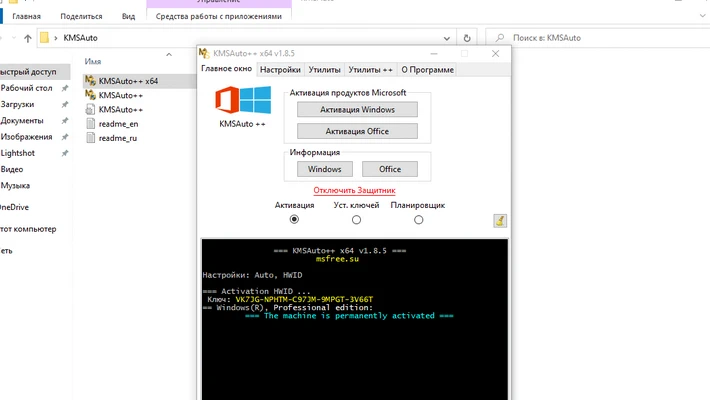This screenshot has width=710, height=400.
Task: Open Изображения in the sidebar
Action: pyautogui.click(x=26, y=137)
